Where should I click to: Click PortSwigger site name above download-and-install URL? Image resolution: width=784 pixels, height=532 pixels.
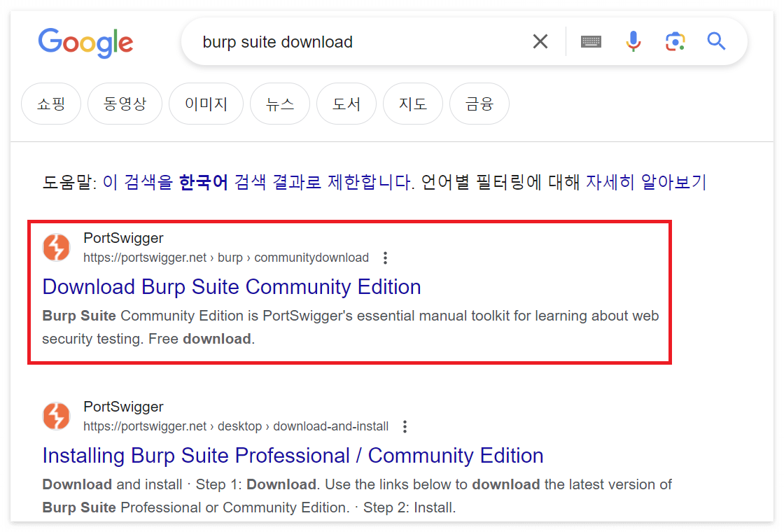[x=123, y=407]
